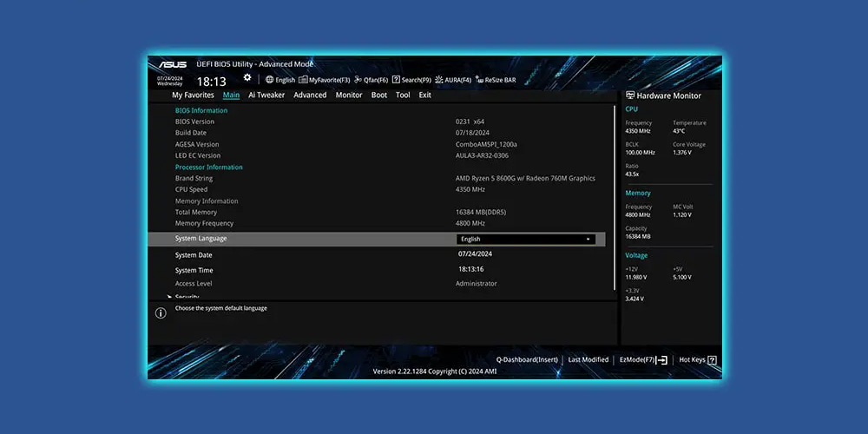Screen dimensions: 868x434
Task: Select the Exit menu tab
Action: (424, 95)
